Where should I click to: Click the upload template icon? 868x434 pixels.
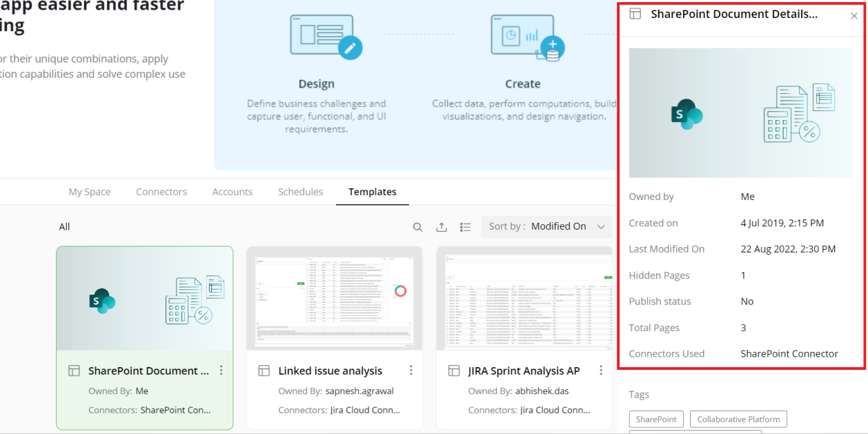[442, 227]
